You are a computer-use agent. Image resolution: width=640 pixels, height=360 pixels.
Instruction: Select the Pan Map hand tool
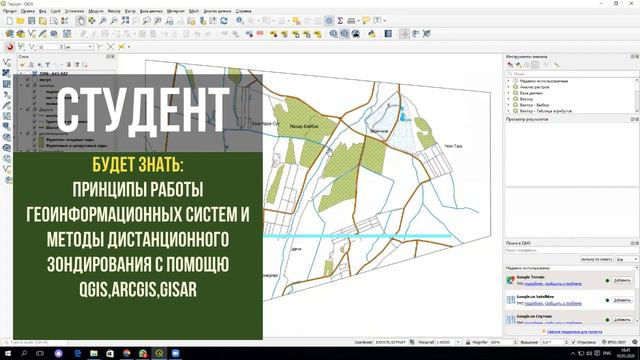coord(81,21)
